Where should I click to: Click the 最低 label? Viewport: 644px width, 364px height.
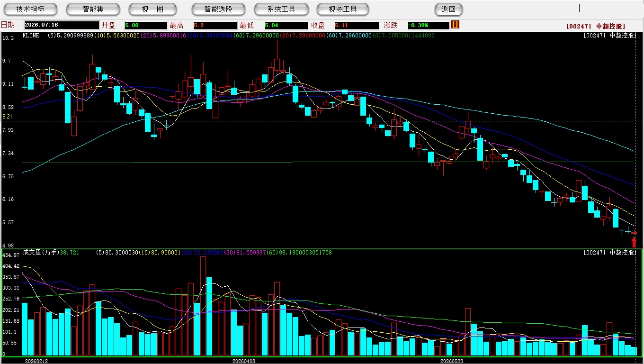247,25
